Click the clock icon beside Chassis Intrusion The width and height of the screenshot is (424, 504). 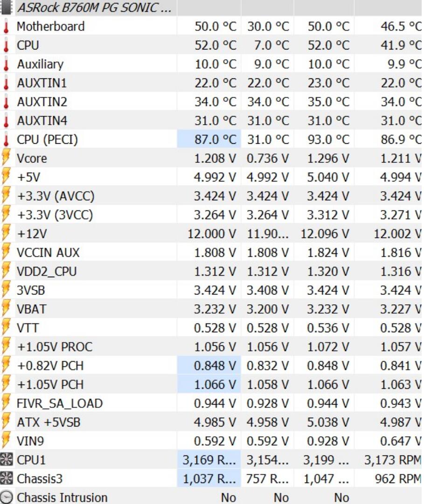(x=7, y=497)
